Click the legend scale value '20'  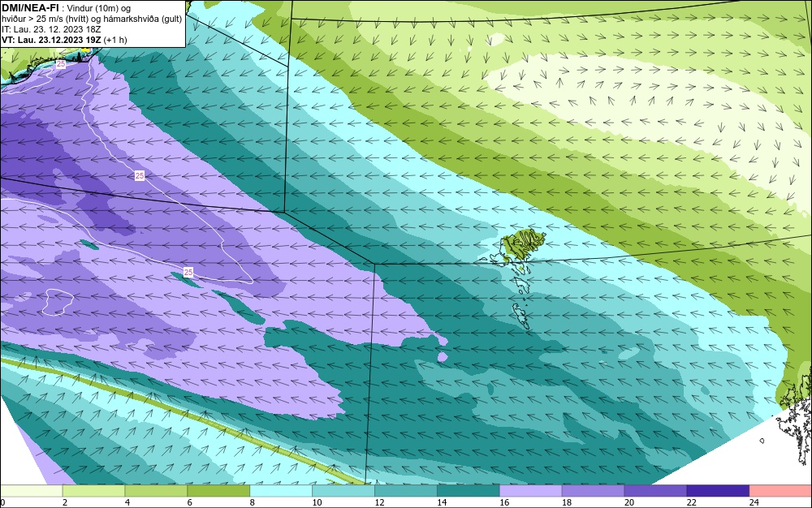tap(629, 502)
